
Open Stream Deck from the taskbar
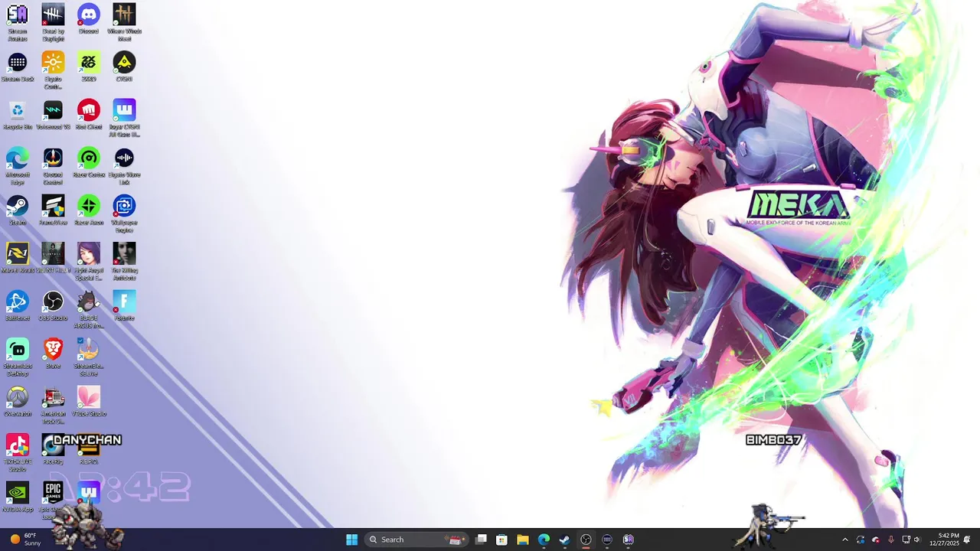pos(607,540)
